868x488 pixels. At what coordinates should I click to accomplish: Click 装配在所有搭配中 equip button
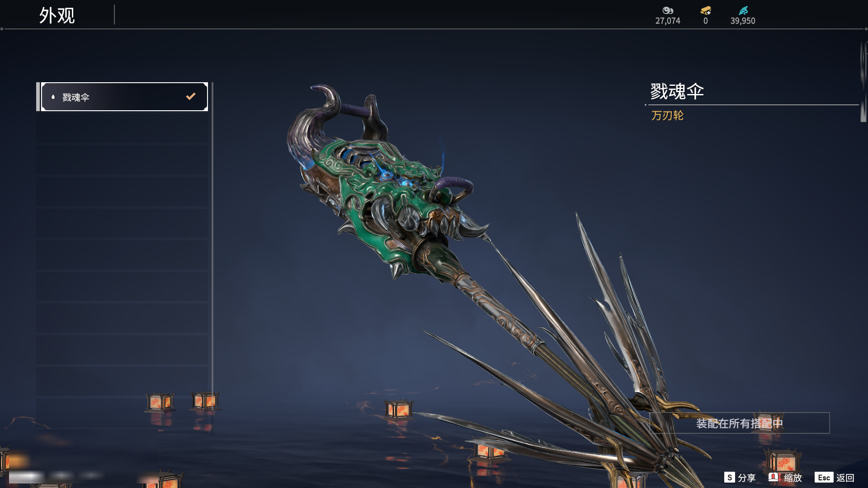coord(740,423)
